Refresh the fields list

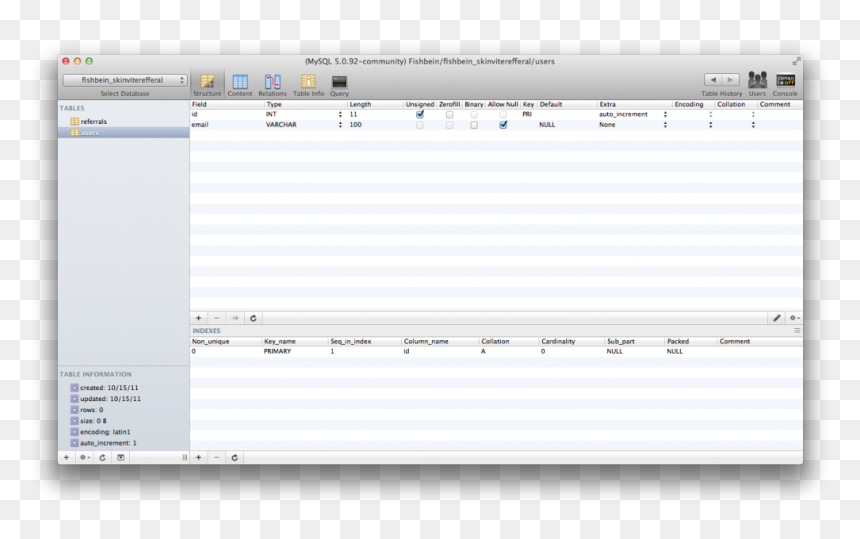tap(253, 318)
